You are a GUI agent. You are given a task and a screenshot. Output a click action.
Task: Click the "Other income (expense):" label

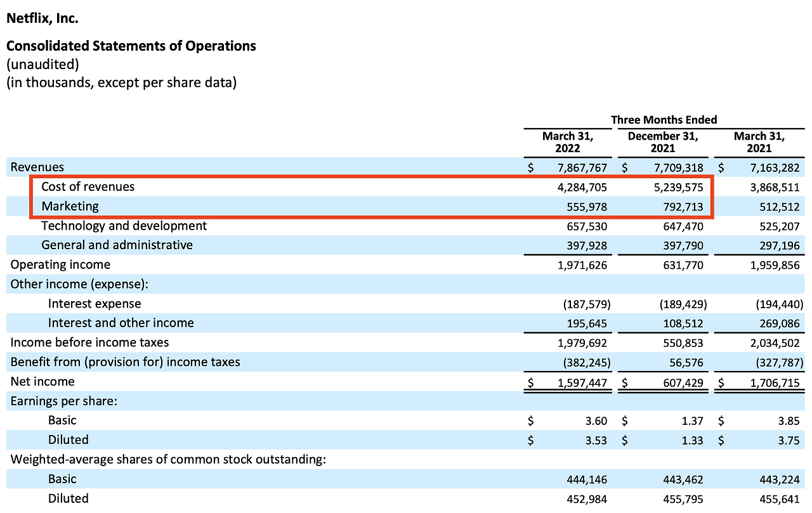click(79, 284)
